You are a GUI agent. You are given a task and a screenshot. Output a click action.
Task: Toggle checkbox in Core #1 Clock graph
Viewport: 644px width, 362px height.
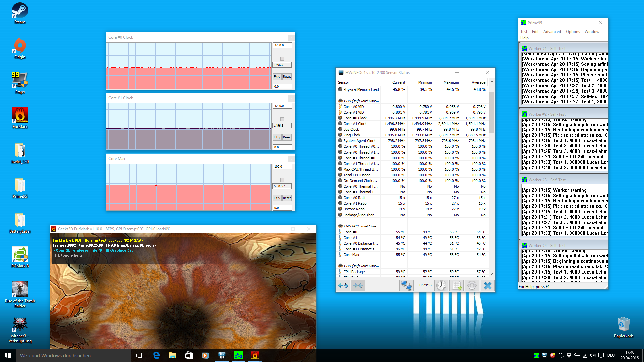[x=282, y=119]
